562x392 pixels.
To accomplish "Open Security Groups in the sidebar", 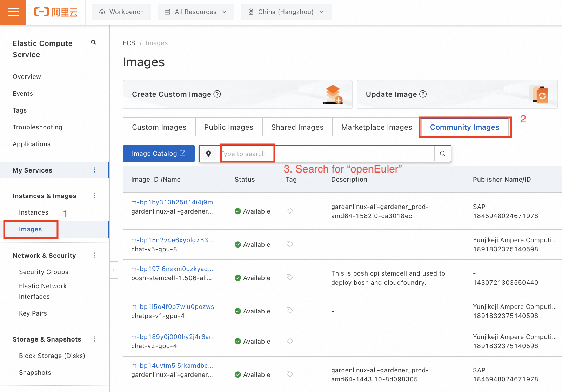I will coord(44,272).
